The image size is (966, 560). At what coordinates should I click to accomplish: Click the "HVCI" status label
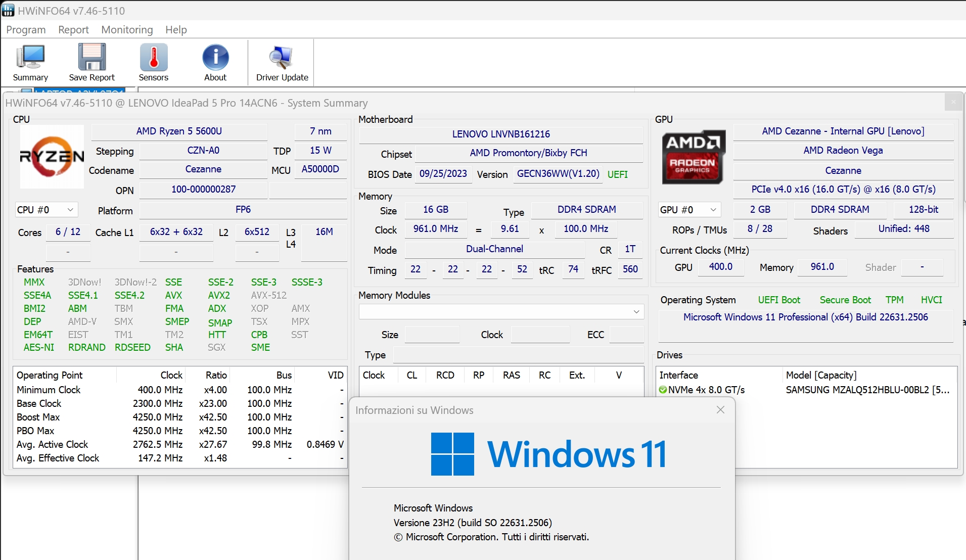click(x=932, y=300)
